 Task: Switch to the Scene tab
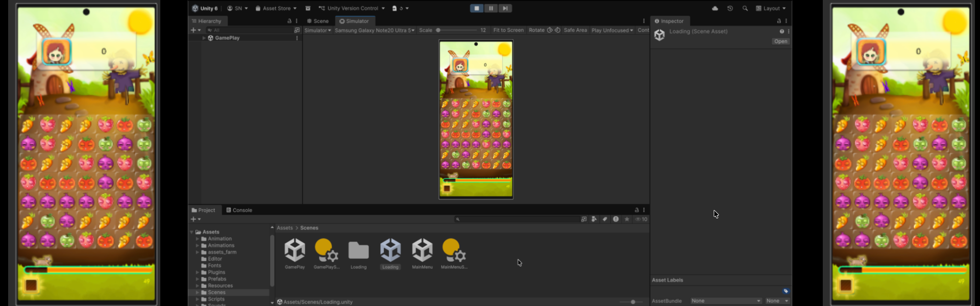coord(317,21)
